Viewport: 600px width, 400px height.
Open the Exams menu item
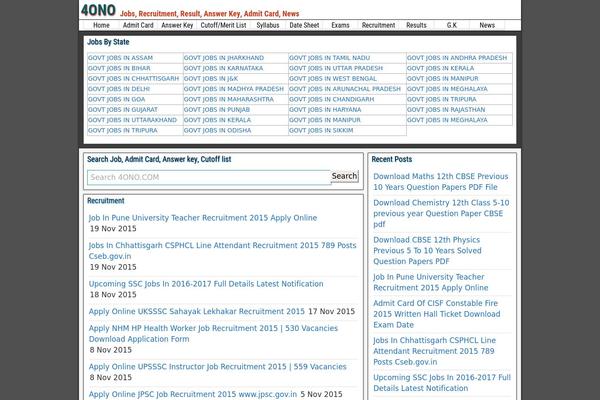click(340, 25)
